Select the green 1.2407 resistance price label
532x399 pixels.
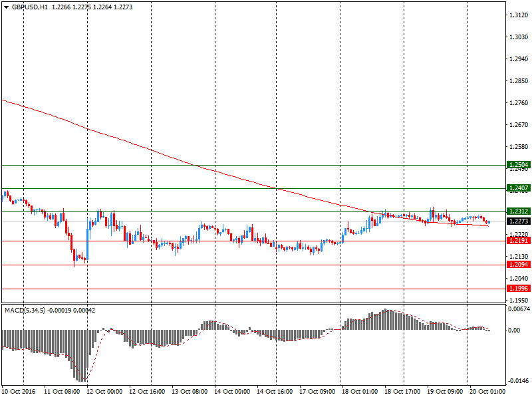pos(519,188)
